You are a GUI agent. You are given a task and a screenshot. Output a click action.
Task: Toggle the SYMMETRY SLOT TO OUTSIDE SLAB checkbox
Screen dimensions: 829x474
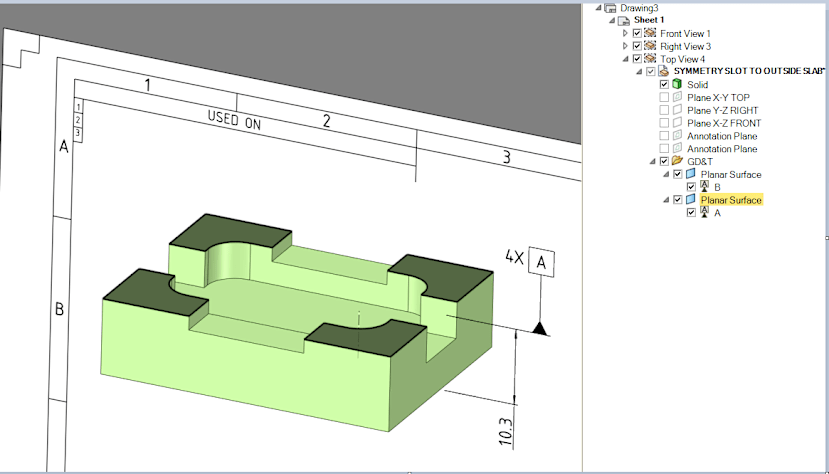click(651, 71)
